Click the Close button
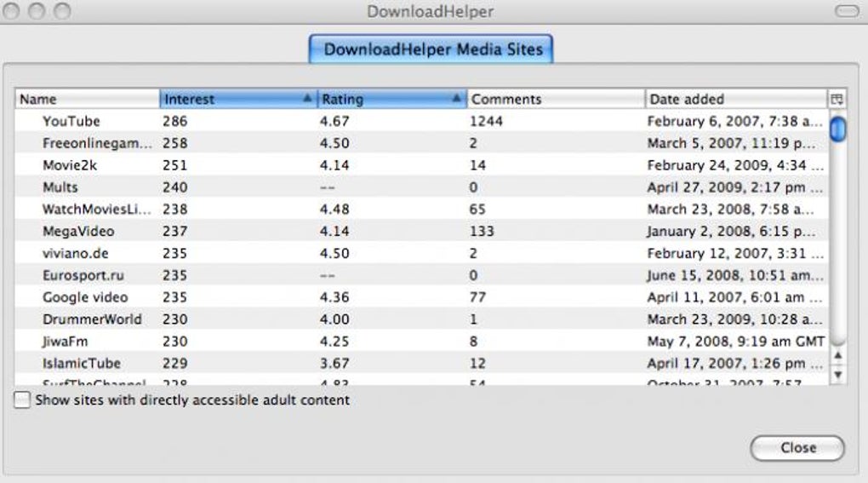This screenshot has height=483, width=868. pos(797,447)
